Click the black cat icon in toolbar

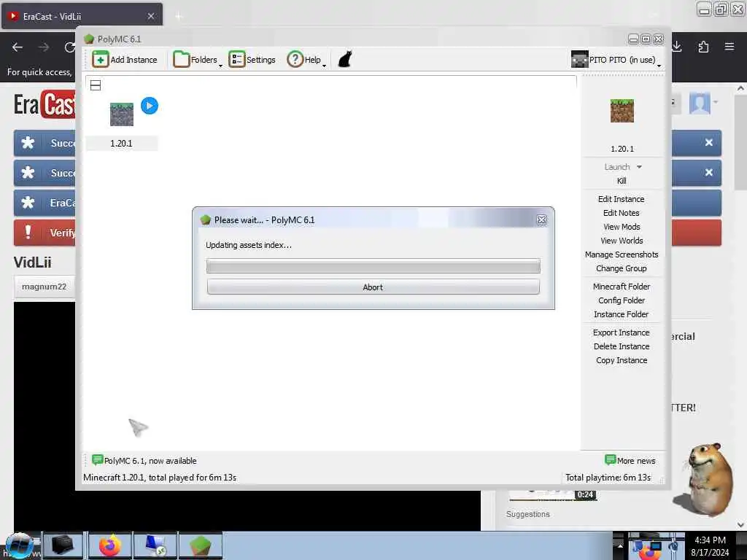tap(345, 60)
